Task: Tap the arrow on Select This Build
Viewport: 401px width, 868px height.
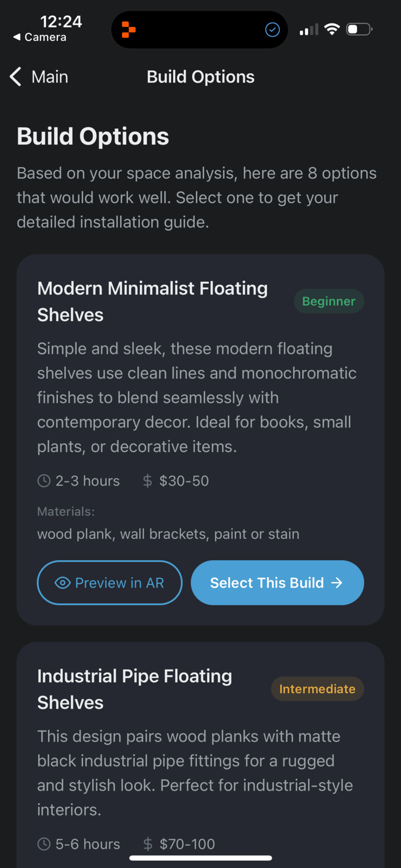Action: tap(337, 583)
